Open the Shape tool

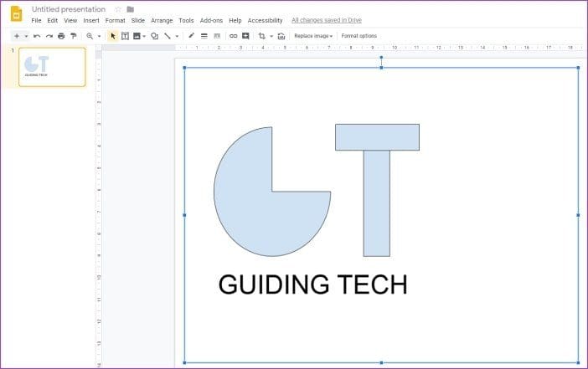coord(154,36)
